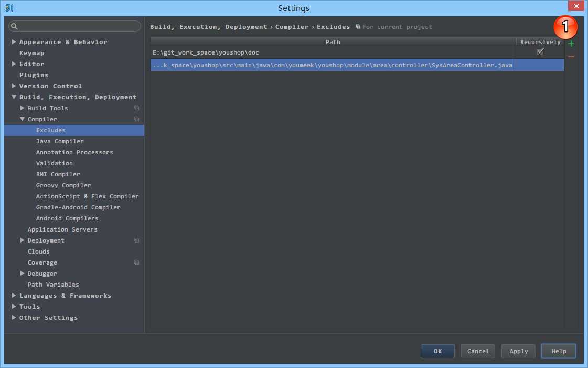The image size is (588, 368).
Task: Toggle Recursively checkbox for youshop\doc path
Action: pyautogui.click(x=540, y=52)
